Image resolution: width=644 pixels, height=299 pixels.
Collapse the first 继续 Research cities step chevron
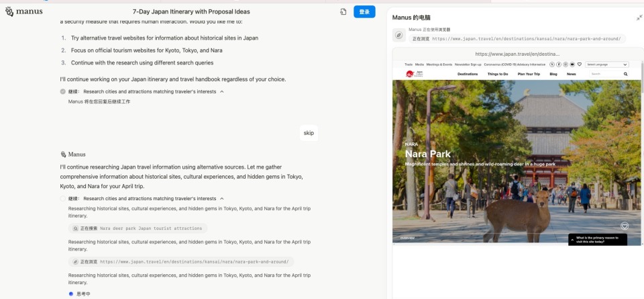coord(222,91)
